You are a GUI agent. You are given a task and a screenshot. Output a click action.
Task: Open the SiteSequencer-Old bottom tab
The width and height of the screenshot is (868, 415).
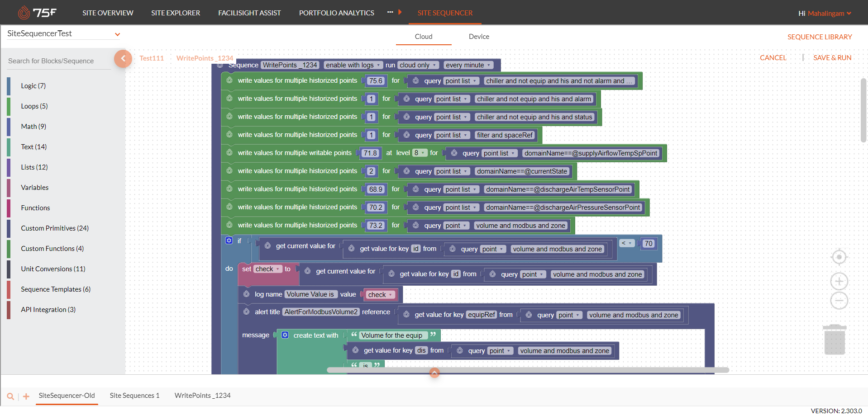67,396
